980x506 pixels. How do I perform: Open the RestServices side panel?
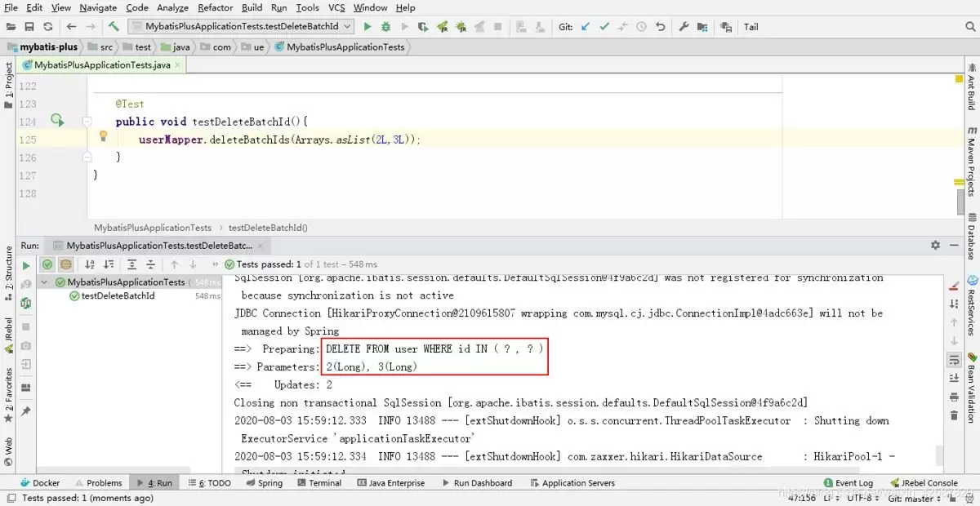pos(971,307)
